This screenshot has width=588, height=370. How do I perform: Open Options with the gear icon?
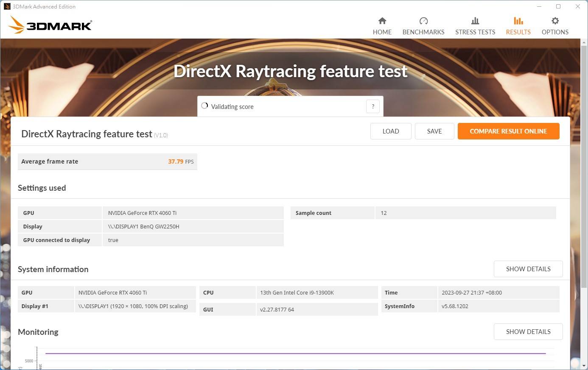pos(555,21)
